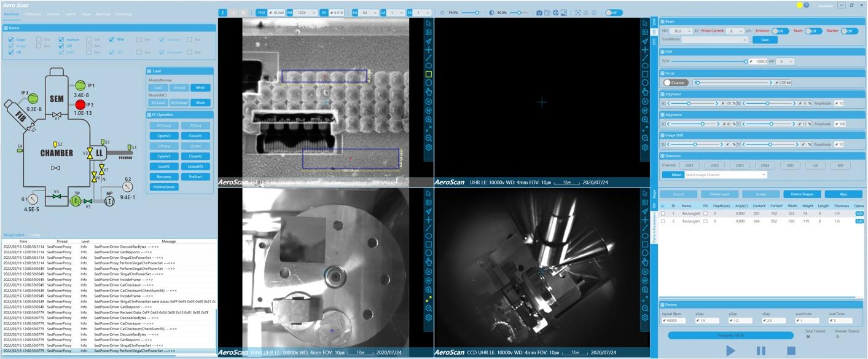Click the PreShutDown button

tap(163, 187)
